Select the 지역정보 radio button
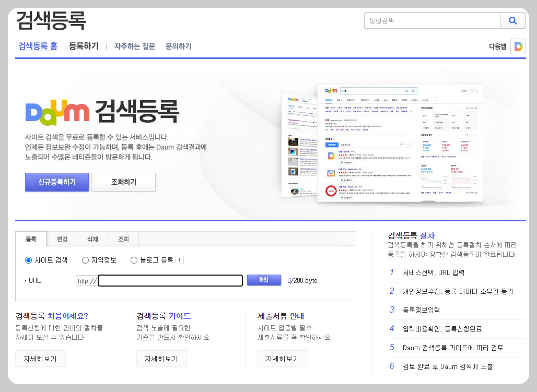 coord(85,260)
